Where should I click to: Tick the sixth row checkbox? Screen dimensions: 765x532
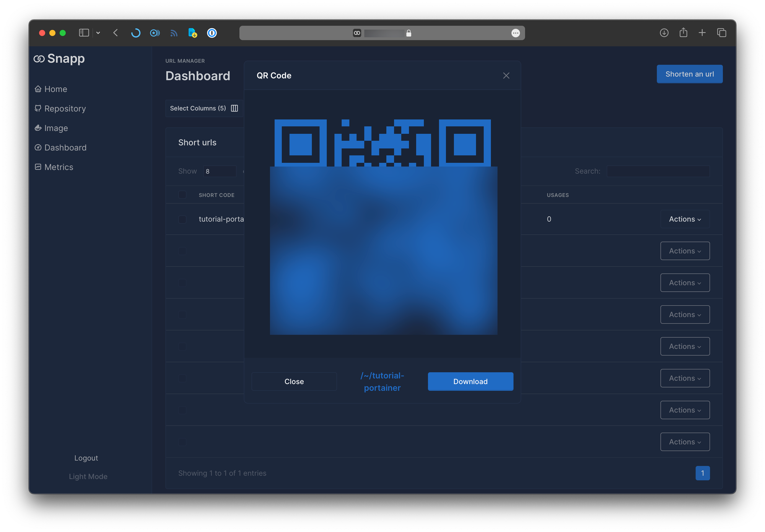tap(182, 378)
